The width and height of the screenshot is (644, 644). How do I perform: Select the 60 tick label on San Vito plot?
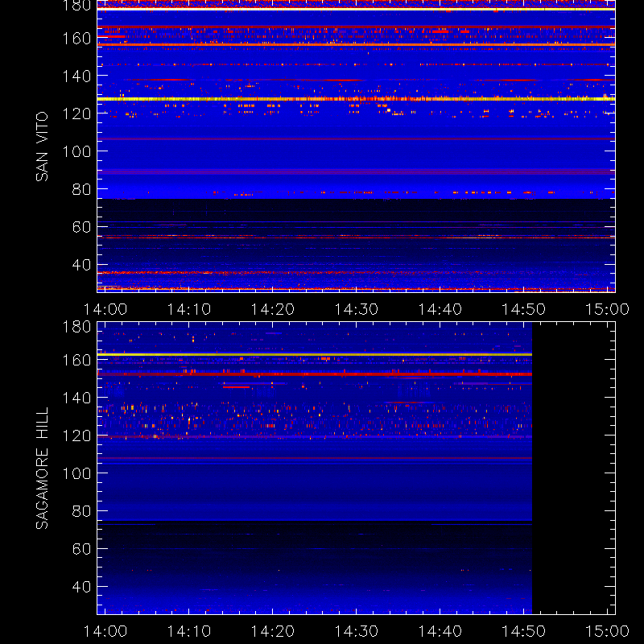(x=81, y=227)
